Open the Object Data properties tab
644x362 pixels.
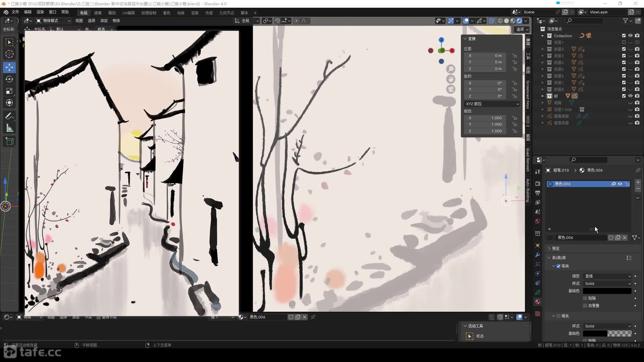point(538,292)
